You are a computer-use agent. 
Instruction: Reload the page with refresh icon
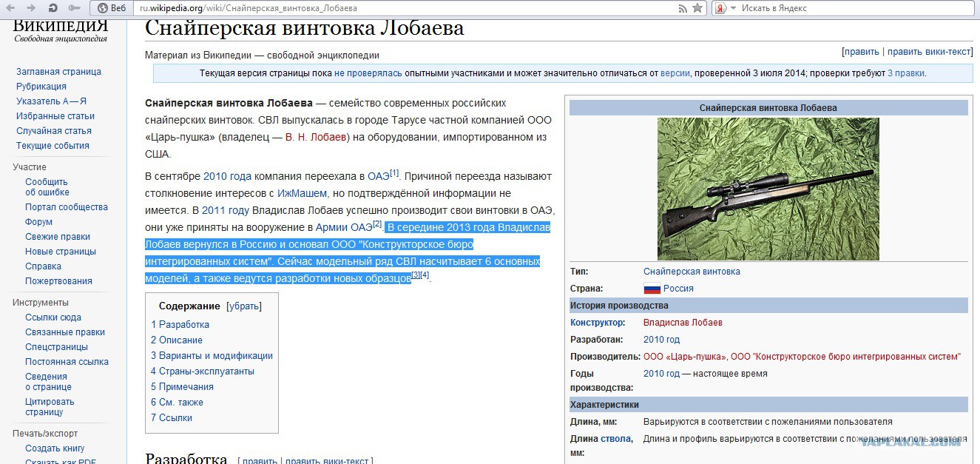53,7
